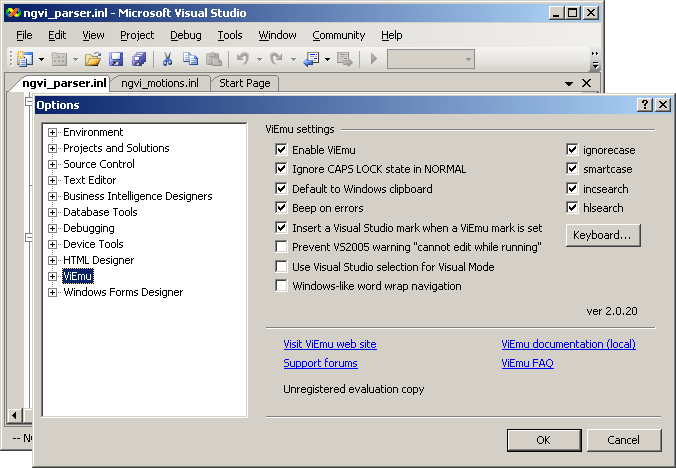Open the New Project dropdown arrow

tap(41, 59)
